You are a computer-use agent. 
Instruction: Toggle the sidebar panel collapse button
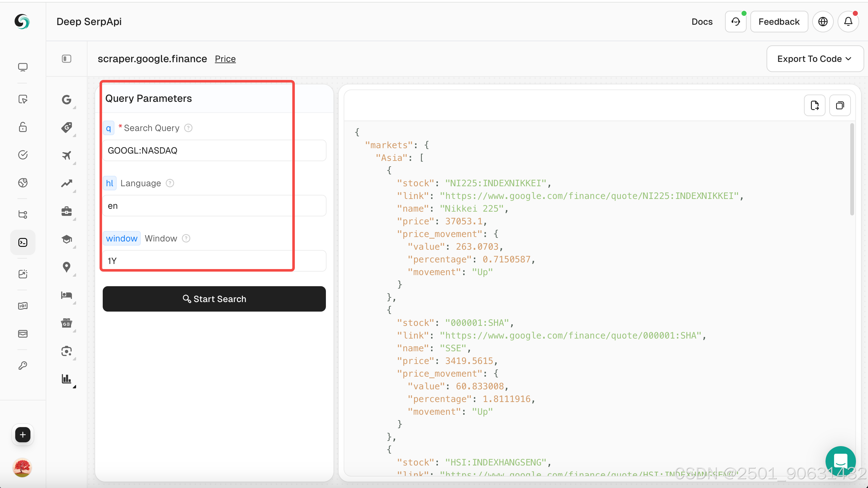pos(66,59)
